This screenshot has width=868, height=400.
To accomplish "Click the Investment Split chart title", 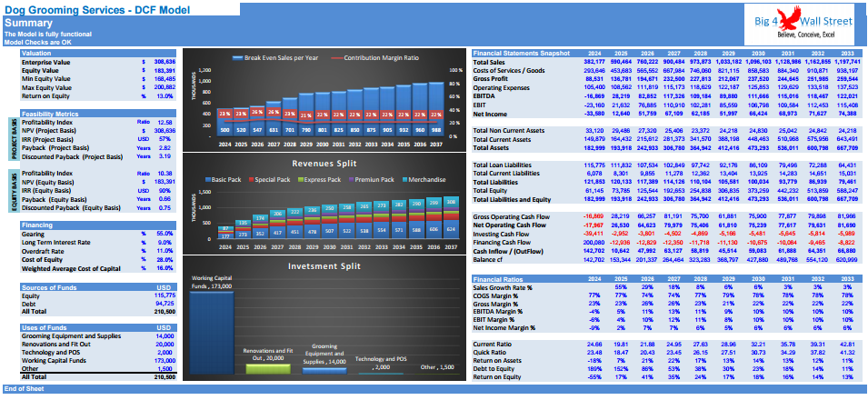I will point(325,266).
